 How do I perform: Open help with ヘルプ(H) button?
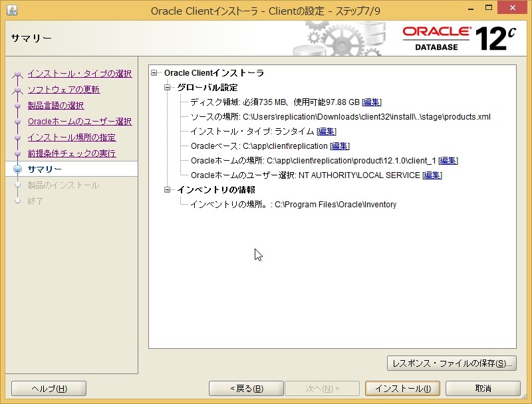pyautogui.click(x=49, y=389)
